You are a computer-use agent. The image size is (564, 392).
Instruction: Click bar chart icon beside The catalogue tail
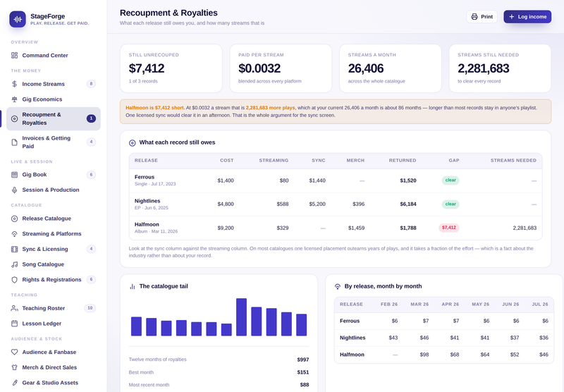tap(133, 287)
